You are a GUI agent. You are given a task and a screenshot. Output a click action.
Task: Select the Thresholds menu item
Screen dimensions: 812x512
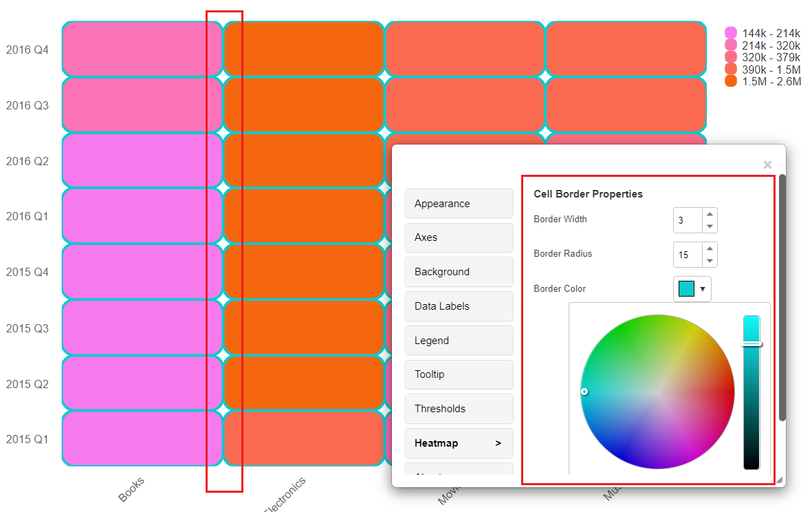tap(459, 409)
